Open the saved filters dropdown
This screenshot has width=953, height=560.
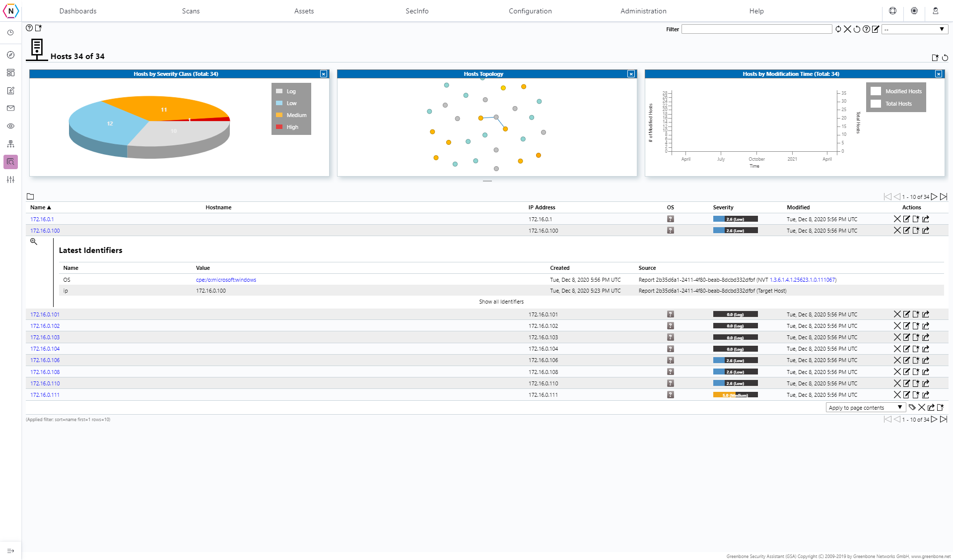click(915, 29)
